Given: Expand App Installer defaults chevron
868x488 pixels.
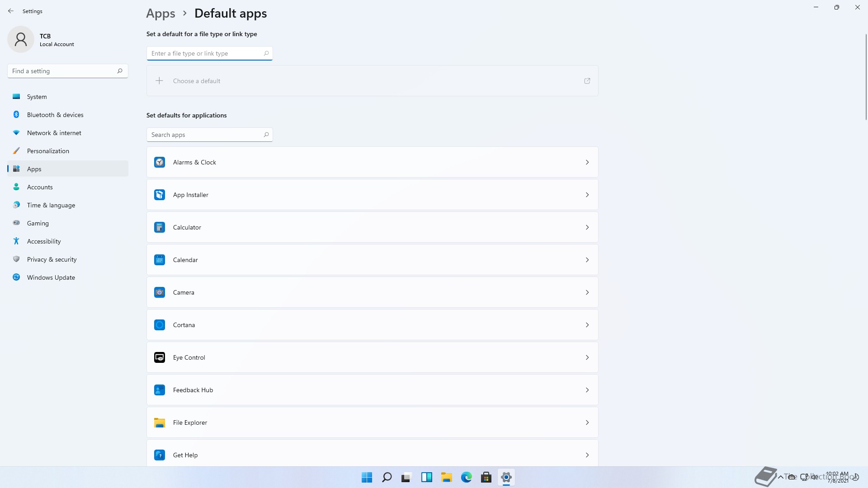Looking at the screenshot, I should point(587,195).
